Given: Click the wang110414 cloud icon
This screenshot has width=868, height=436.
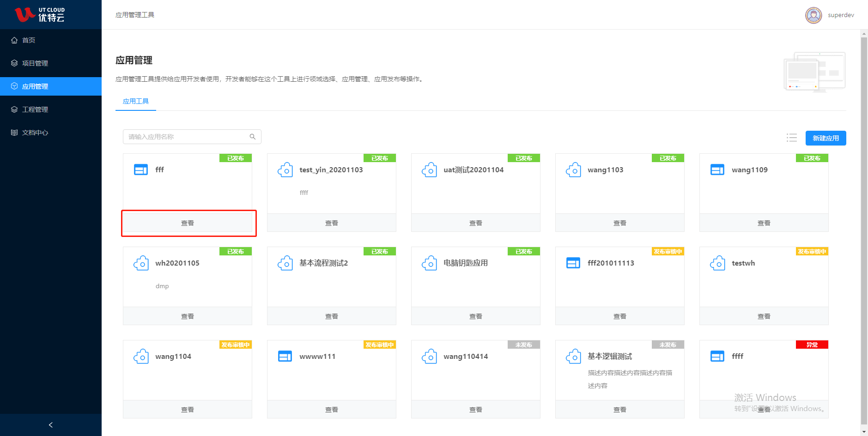Looking at the screenshot, I should point(429,357).
